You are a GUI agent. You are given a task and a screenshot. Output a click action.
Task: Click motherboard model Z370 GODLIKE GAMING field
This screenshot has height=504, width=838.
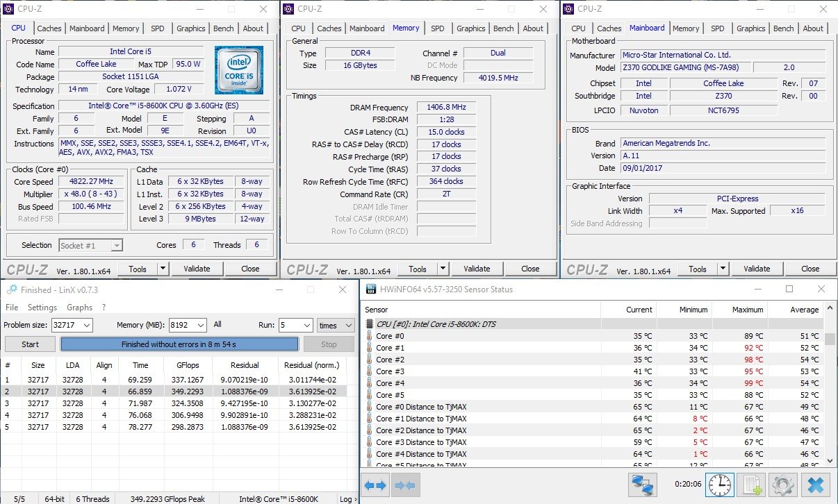pyautogui.click(x=684, y=68)
